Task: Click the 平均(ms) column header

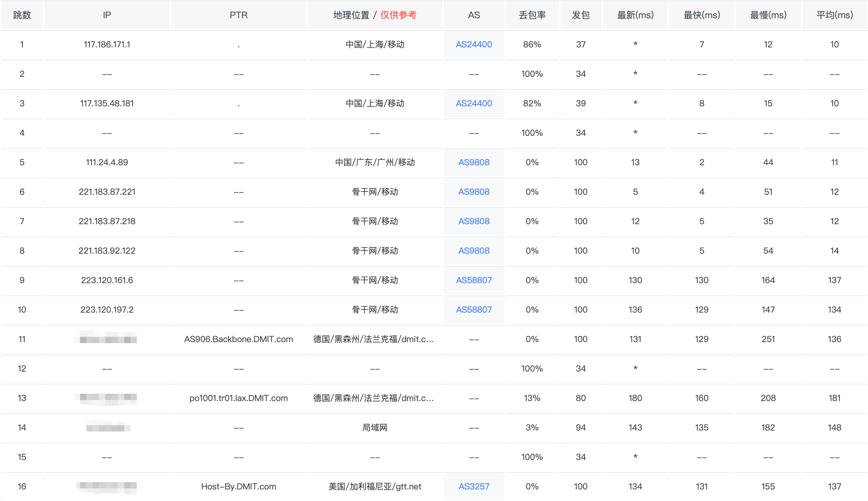Action: 834,15
